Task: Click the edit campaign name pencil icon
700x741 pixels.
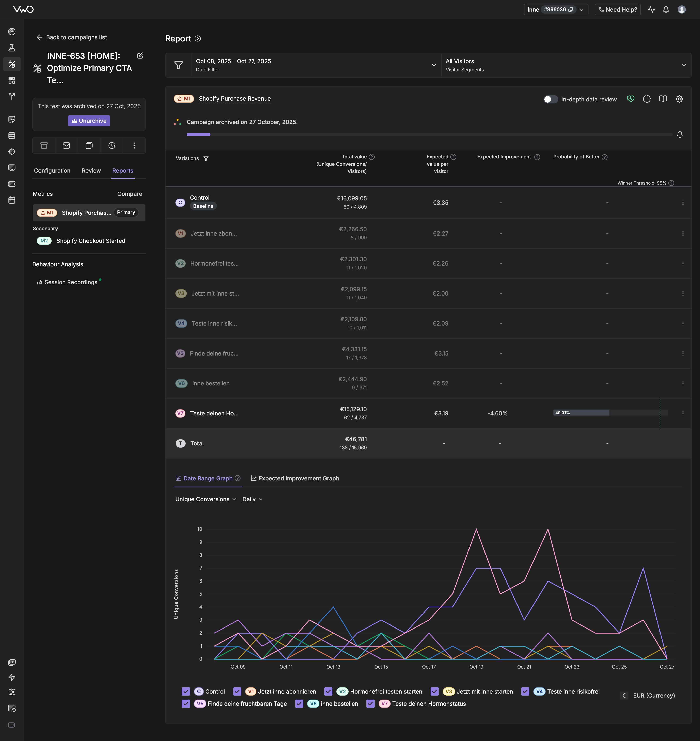Action: (x=140, y=56)
